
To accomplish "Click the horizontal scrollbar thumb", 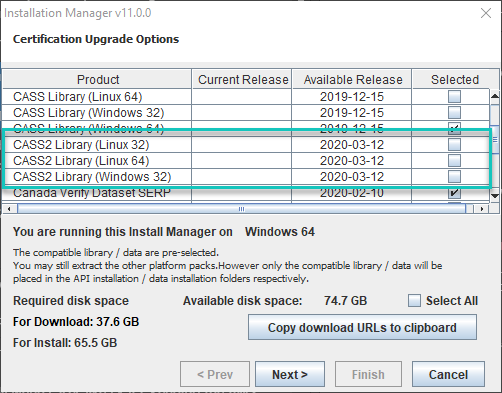I will [x=242, y=209].
